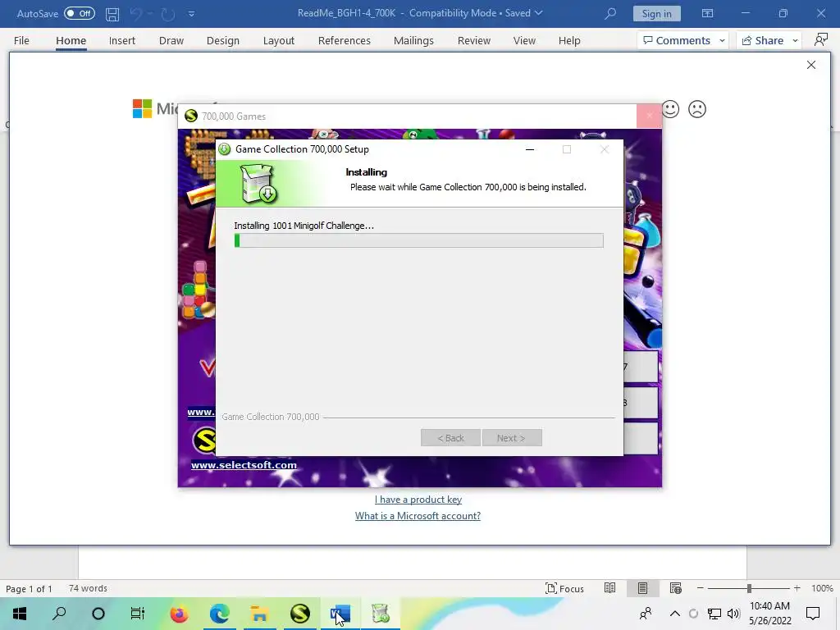Image resolution: width=840 pixels, height=630 pixels.
Task: Minimize the Game Collection Setup window
Action: click(530, 149)
